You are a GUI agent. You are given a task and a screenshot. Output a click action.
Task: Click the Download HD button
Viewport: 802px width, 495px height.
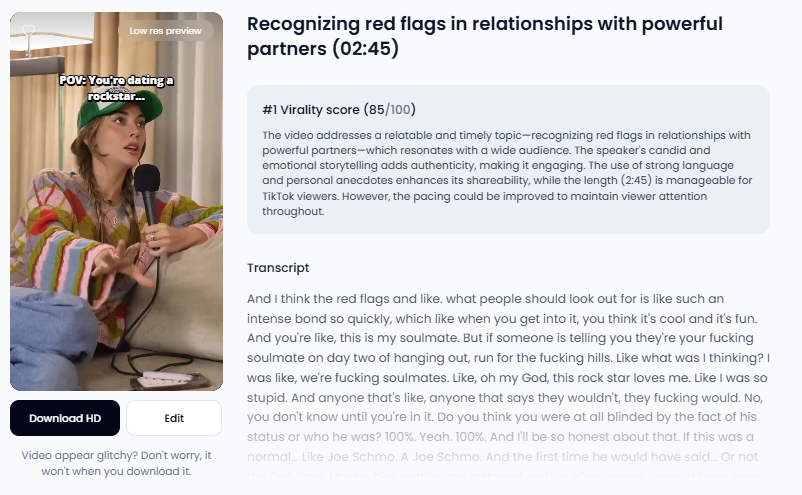coord(65,418)
